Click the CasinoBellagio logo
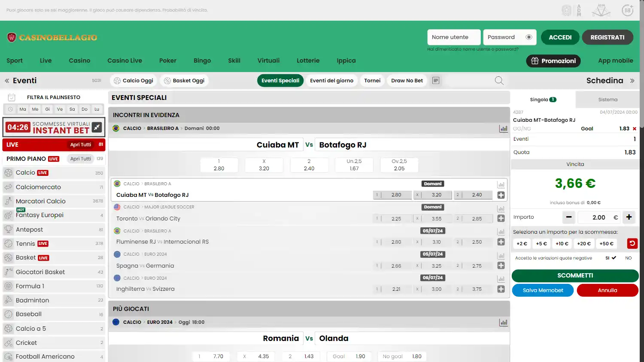Screen dimensions: 644x362 tap(52, 37)
